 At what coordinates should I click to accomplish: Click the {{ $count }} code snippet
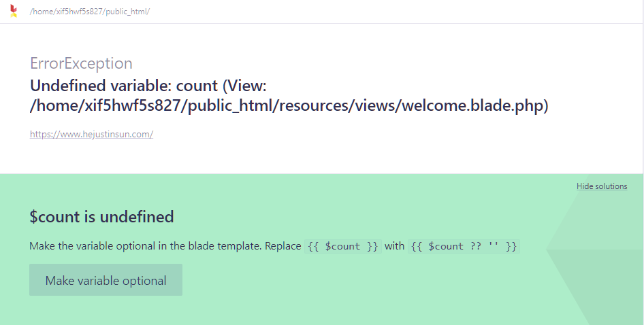click(343, 246)
